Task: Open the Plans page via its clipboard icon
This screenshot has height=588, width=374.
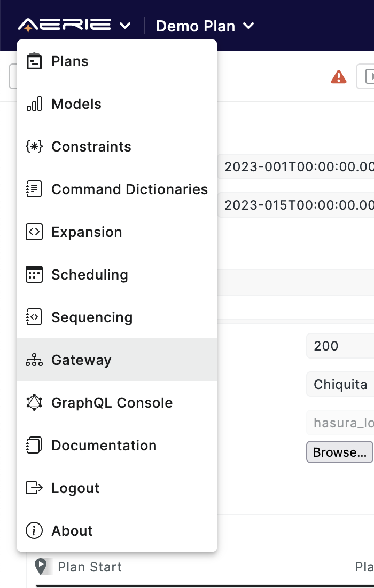Action: [34, 61]
